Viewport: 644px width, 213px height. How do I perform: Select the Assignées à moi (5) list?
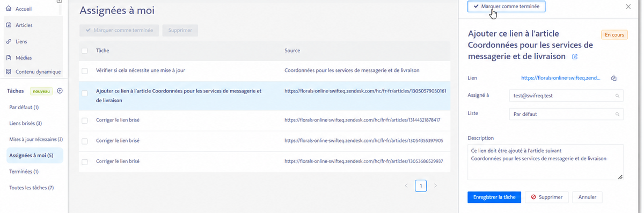tap(34, 155)
